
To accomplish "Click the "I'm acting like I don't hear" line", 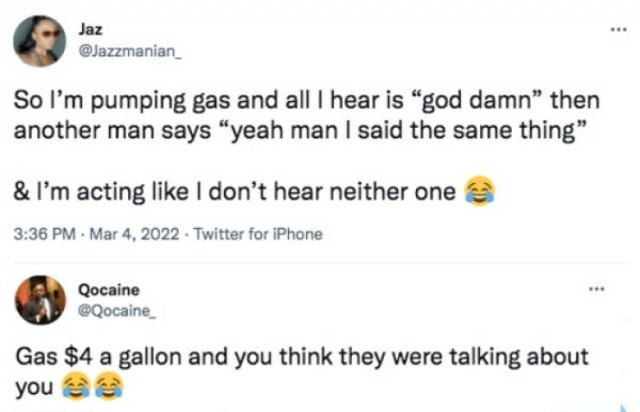I will (x=240, y=191).
